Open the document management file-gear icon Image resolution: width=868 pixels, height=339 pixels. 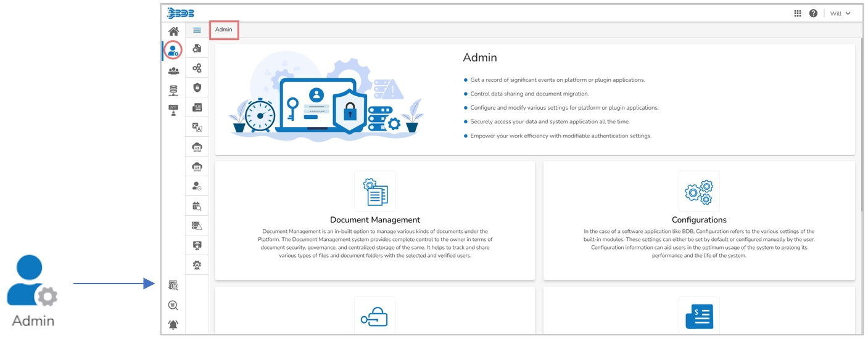(197, 48)
